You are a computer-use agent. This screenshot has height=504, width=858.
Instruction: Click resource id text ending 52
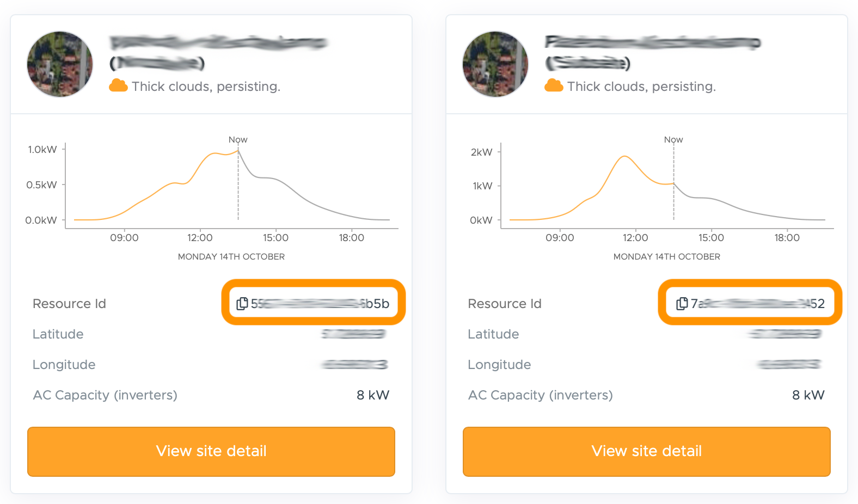coord(758,304)
